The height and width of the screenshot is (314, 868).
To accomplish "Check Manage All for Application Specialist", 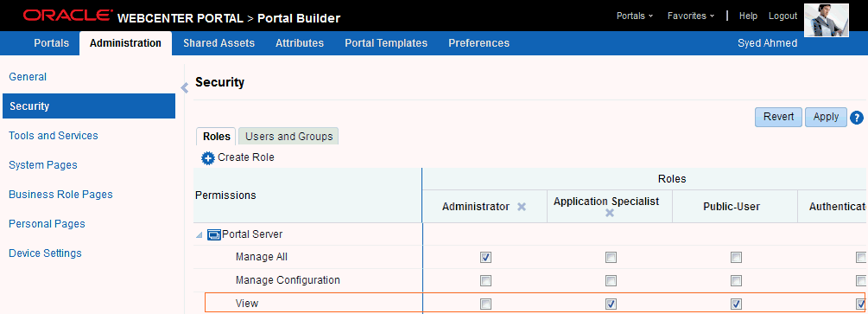I will point(611,258).
